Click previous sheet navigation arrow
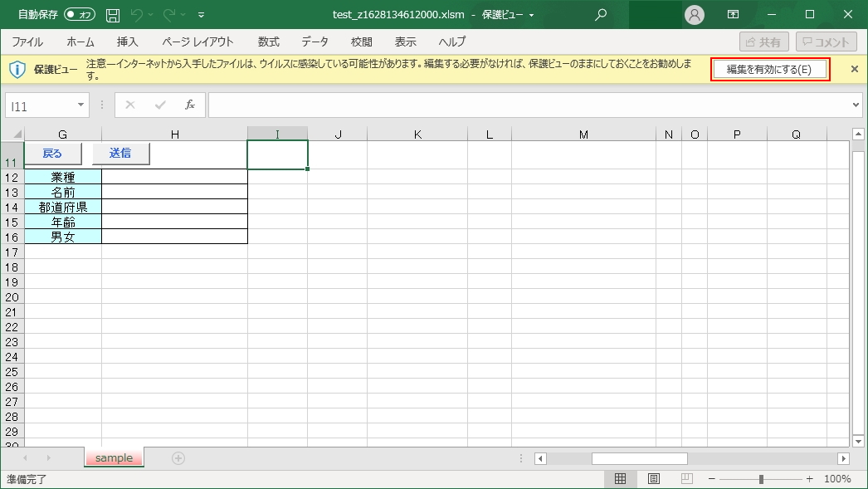 (25, 458)
